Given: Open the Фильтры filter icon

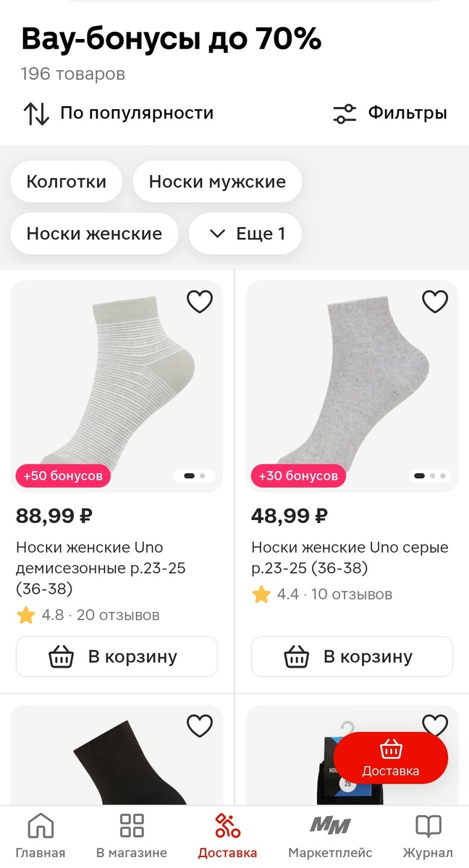Looking at the screenshot, I should point(344,113).
